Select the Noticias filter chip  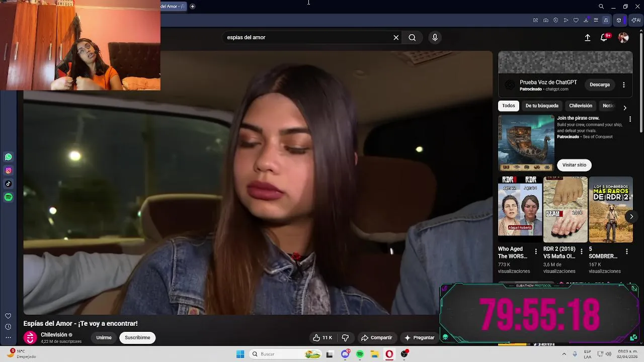tap(609, 106)
